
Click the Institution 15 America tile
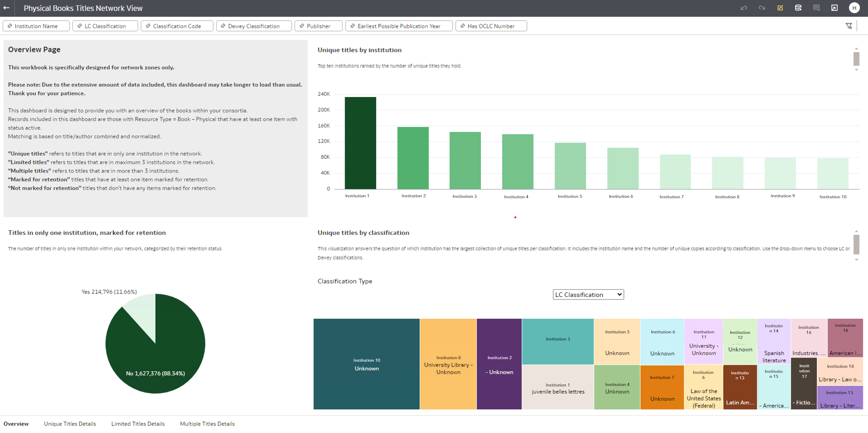click(774, 387)
